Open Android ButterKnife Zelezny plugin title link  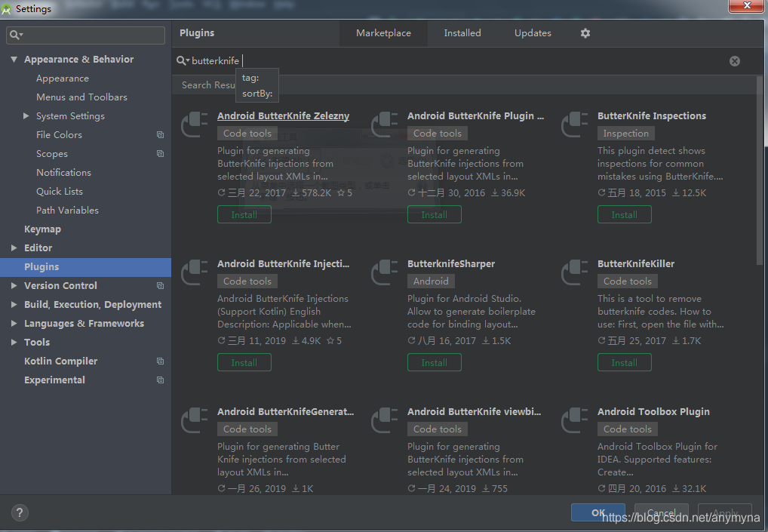click(x=283, y=115)
